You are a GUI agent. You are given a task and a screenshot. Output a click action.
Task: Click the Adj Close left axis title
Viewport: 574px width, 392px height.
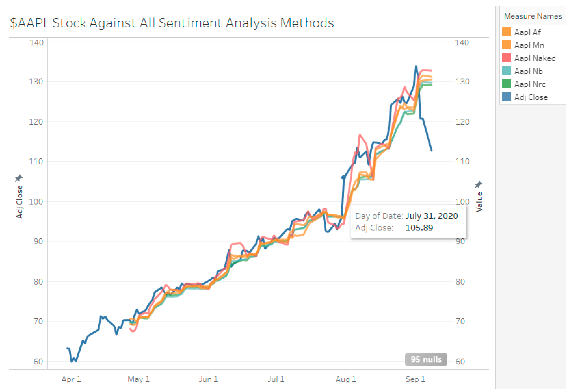point(19,202)
